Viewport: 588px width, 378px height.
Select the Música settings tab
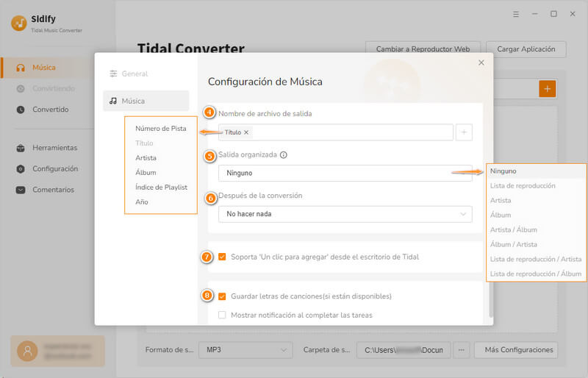point(146,101)
